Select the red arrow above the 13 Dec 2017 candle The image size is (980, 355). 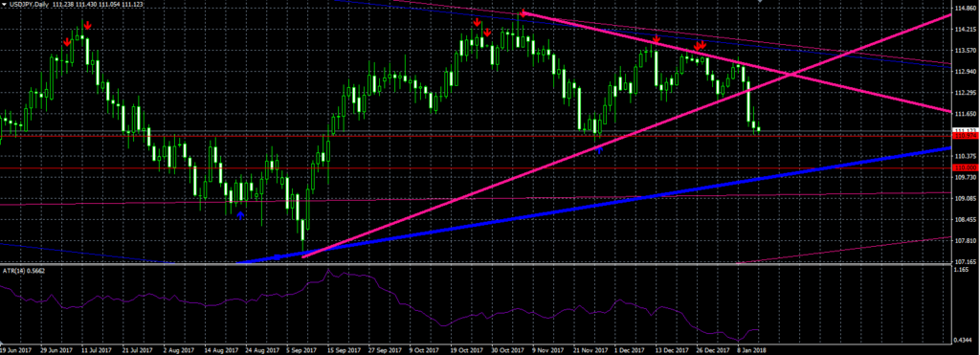tap(656, 39)
